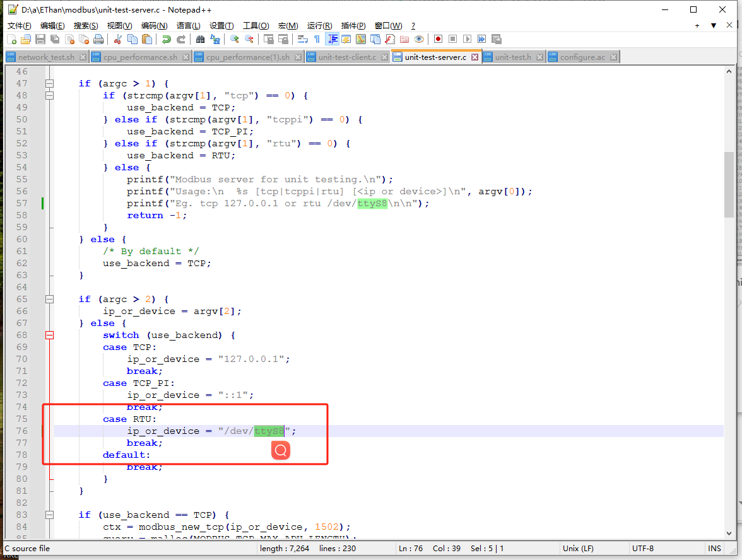Screen dimensions: 742x560
Task: Click the Print icon in toolbar
Action: coord(98,39)
